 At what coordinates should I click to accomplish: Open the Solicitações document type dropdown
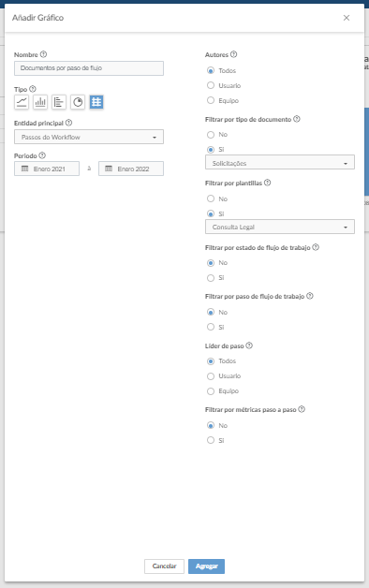point(280,163)
